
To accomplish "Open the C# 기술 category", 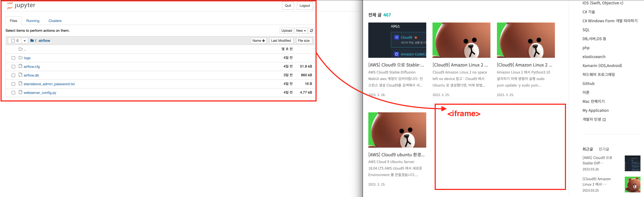I will point(589,12).
